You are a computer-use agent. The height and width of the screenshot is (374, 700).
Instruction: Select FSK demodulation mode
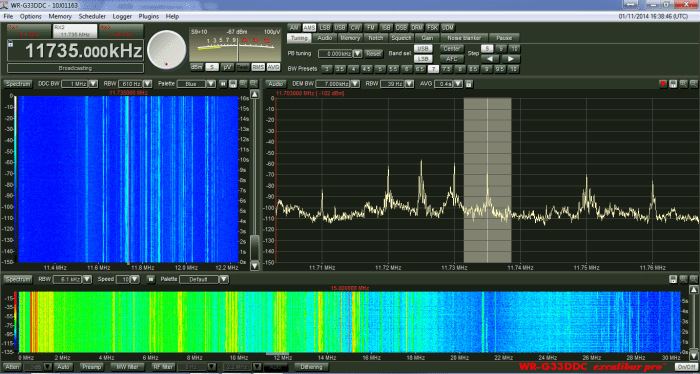tap(432, 28)
